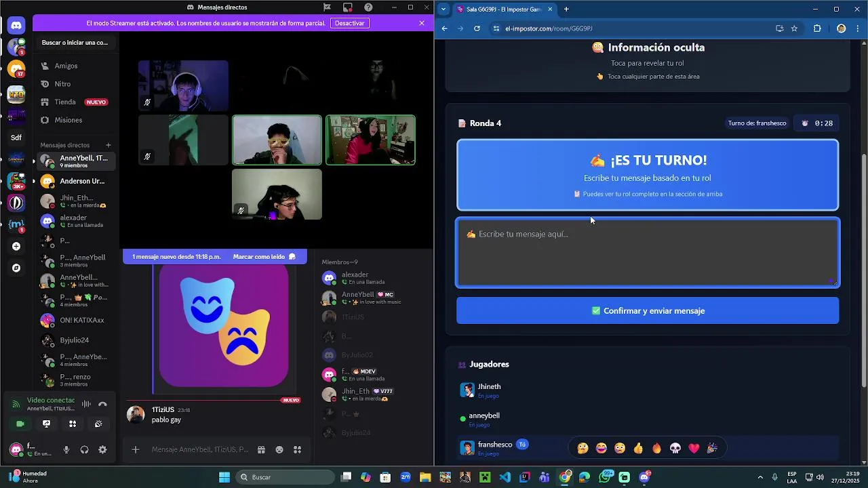React with skull emoji
Viewport: 868px width, 488px height.
click(675, 448)
